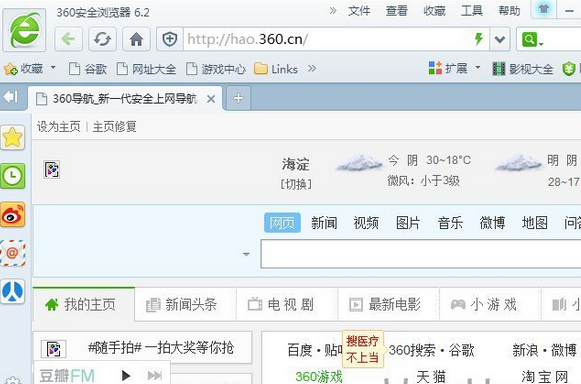This screenshot has width=581, height=384.
Task: Open the 天猫 site link
Action: point(431,377)
